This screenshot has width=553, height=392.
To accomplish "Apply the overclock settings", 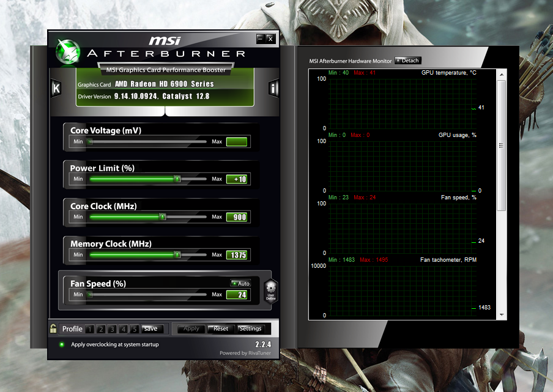I will point(191,328).
